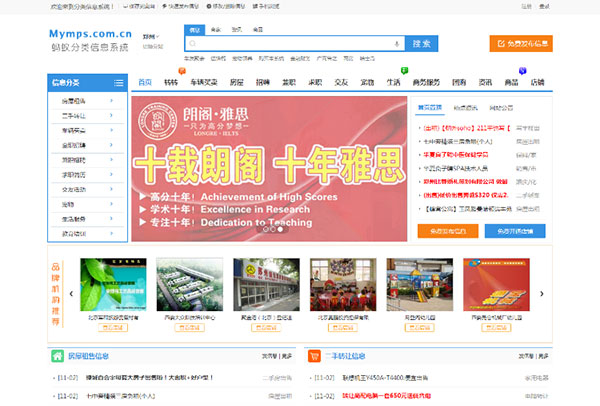Viewport: 600px width, 406px height.
Task: Open the 招聘 navigation item
Action: (x=262, y=82)
